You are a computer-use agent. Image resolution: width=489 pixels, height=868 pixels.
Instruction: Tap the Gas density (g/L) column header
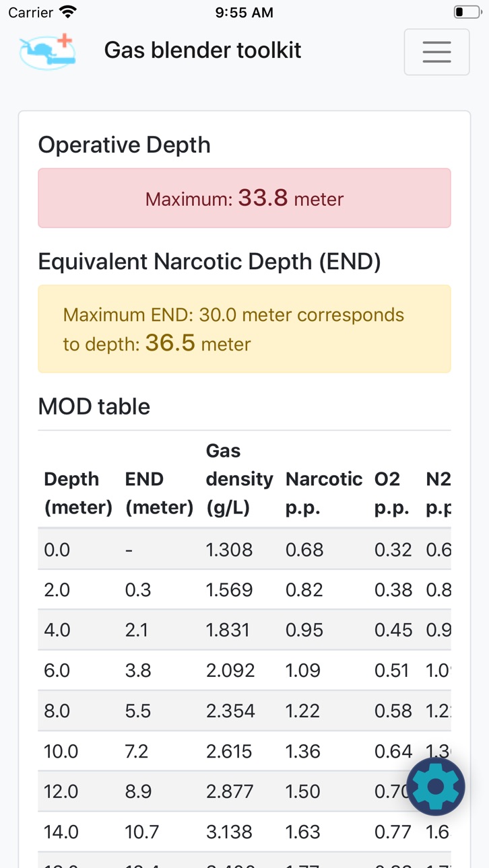pos(240,479)
